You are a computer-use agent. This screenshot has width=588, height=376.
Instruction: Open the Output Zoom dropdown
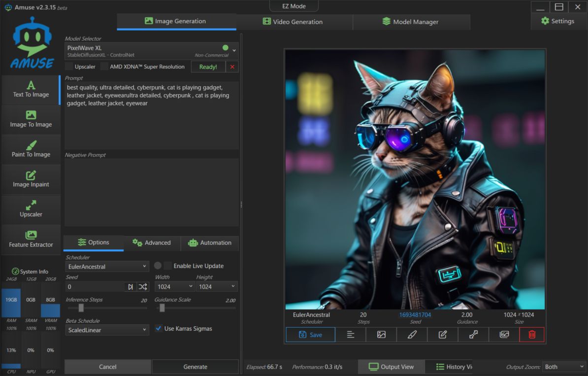(x=563, y=367)
